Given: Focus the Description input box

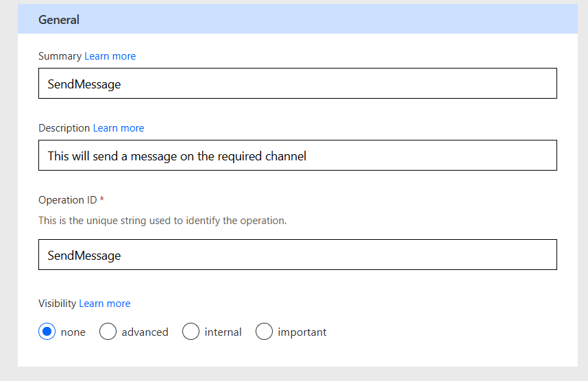Looking at the screenshot, I should click(297, 156).
